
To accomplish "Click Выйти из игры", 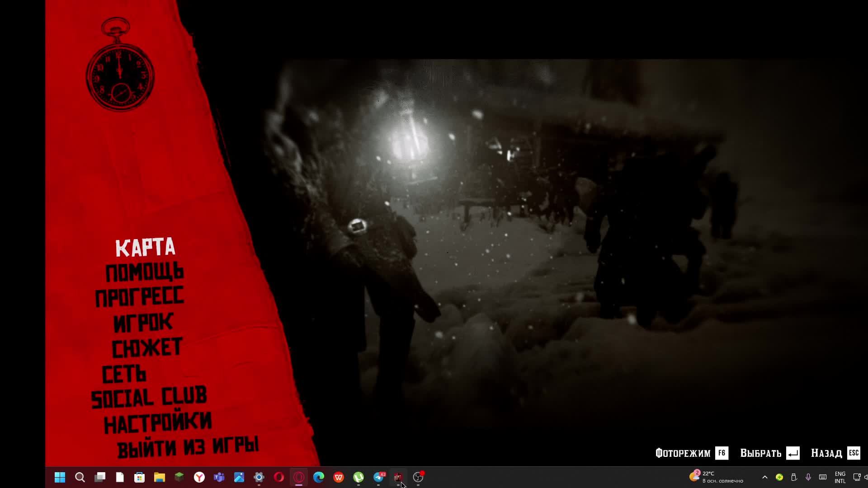I will (x=188, y=447).
